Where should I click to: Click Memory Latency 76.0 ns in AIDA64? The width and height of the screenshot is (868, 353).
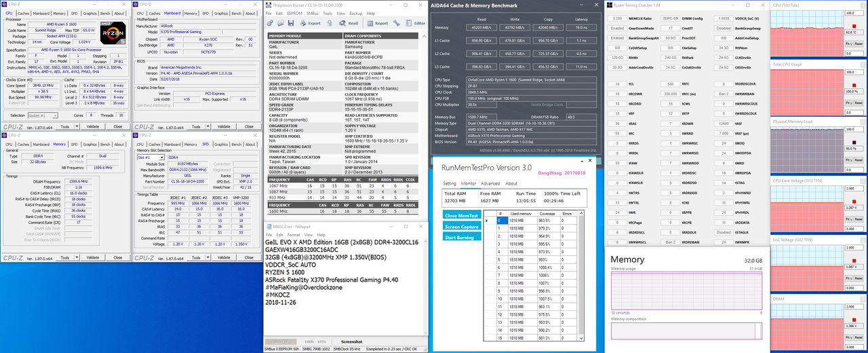pos(581,28)
